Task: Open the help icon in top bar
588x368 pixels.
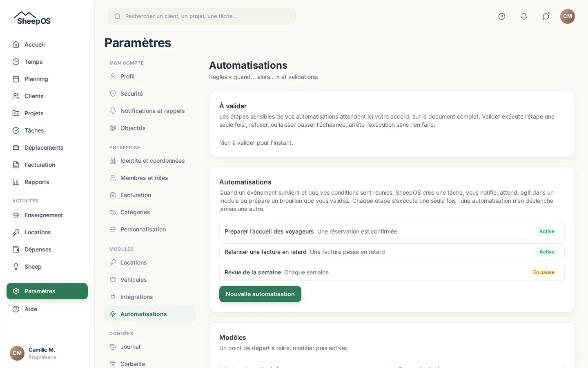Action: coord(502,16)
